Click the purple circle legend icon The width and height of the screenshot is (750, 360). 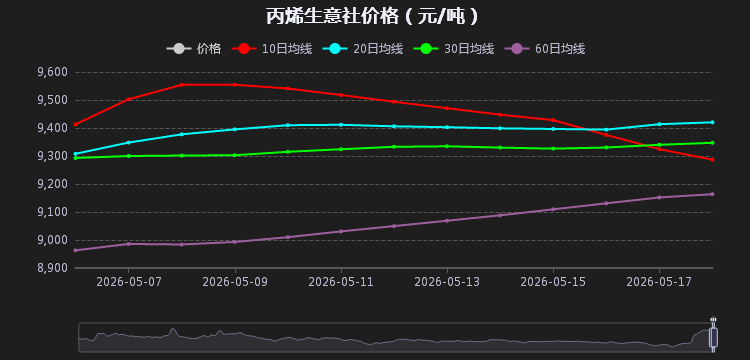point(517,49)
